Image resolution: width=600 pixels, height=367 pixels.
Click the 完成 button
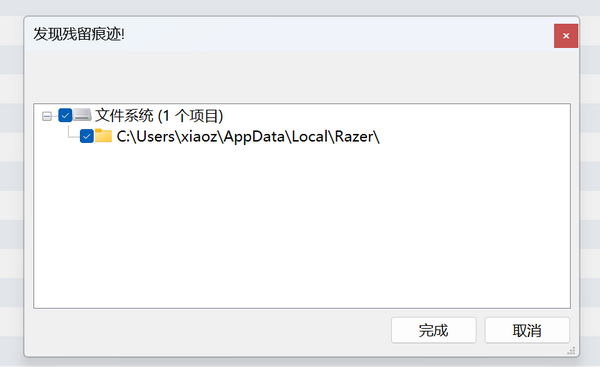(434, 330)
